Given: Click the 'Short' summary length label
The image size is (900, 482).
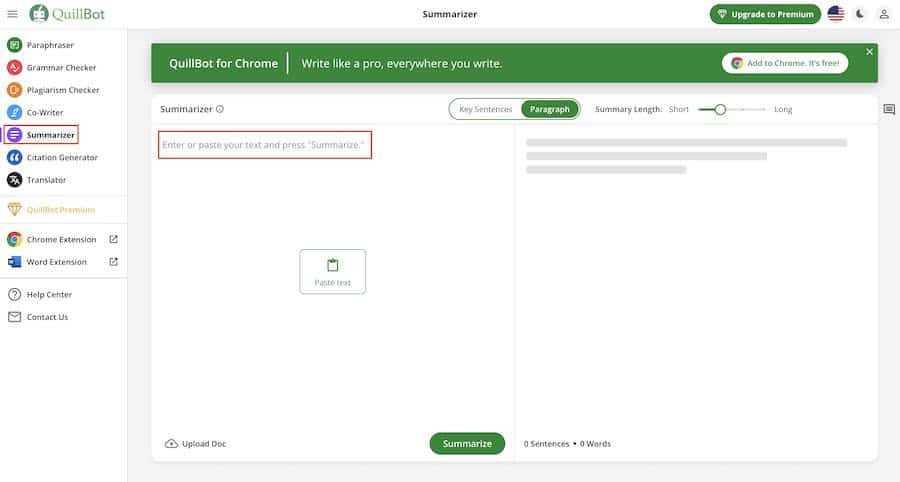Looking at the screenshot, I should coord(678,109).
